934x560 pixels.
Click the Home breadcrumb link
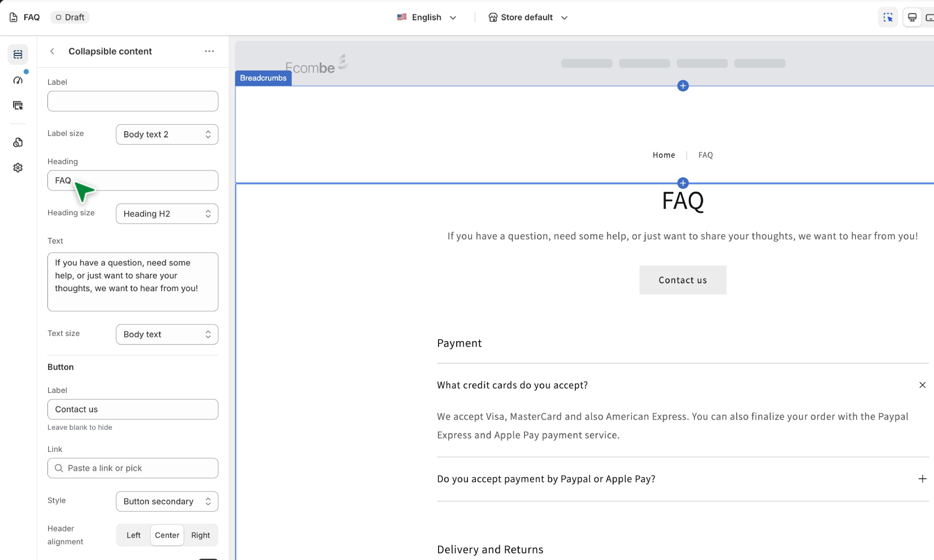664,155
